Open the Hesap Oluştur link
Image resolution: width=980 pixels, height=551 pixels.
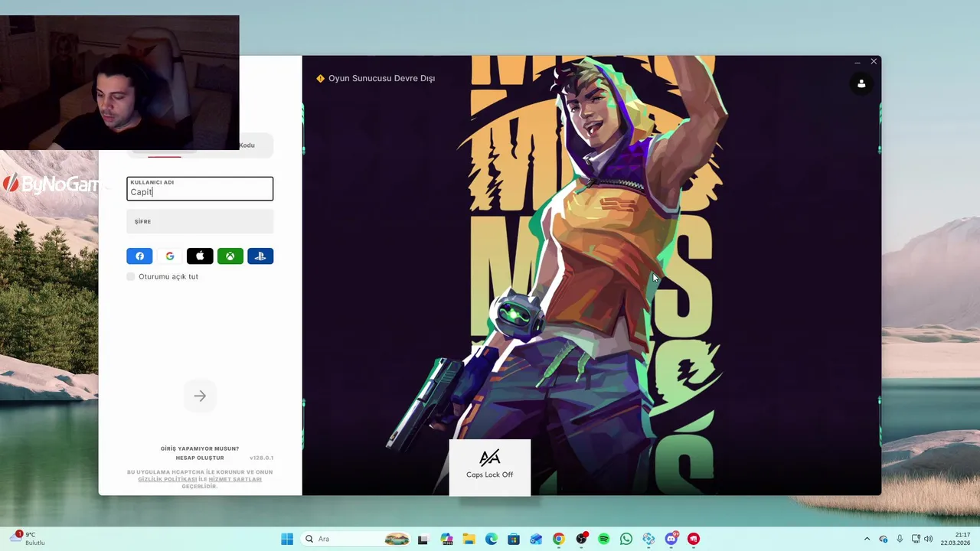200,458
